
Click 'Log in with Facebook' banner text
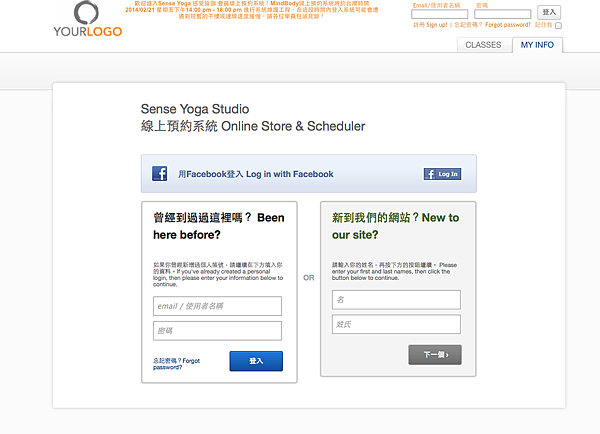pos(256,174)
